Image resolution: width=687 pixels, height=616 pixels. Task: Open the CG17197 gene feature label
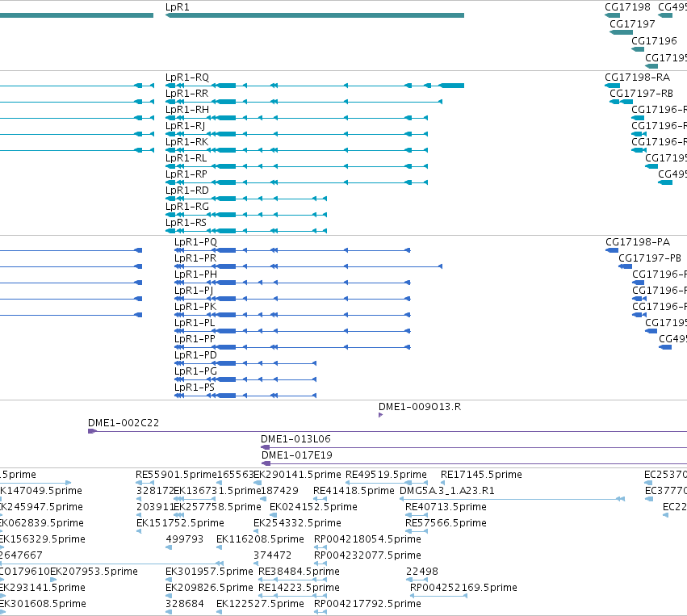tap(632, 24)
